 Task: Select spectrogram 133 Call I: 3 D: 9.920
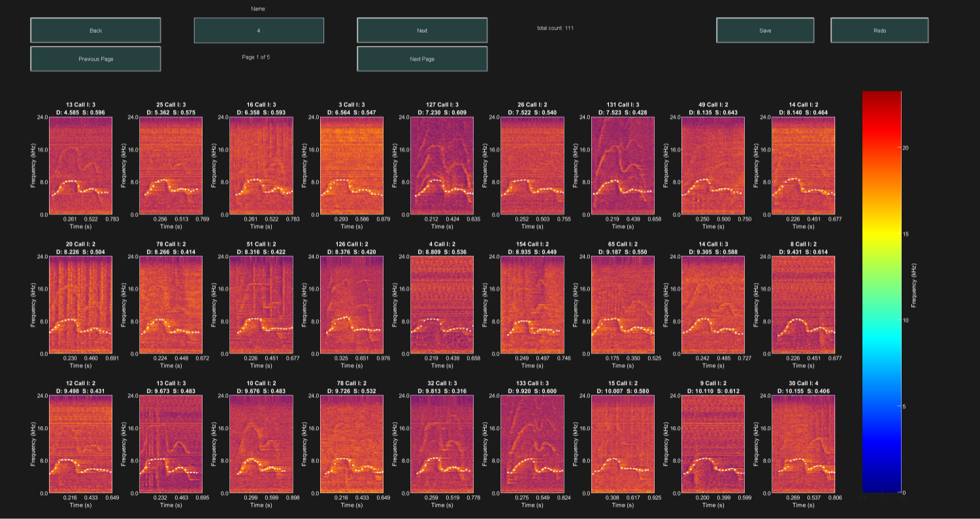(x=532, y=444)
